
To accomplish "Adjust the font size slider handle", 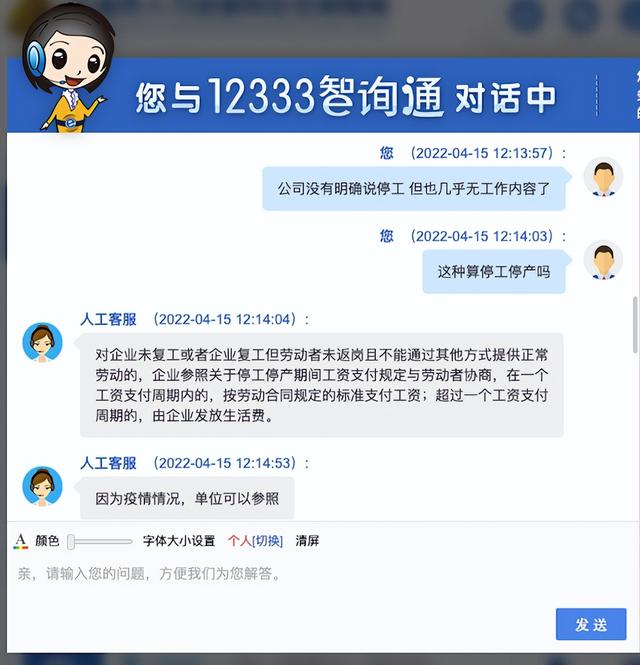I will (x=71, y=542).
